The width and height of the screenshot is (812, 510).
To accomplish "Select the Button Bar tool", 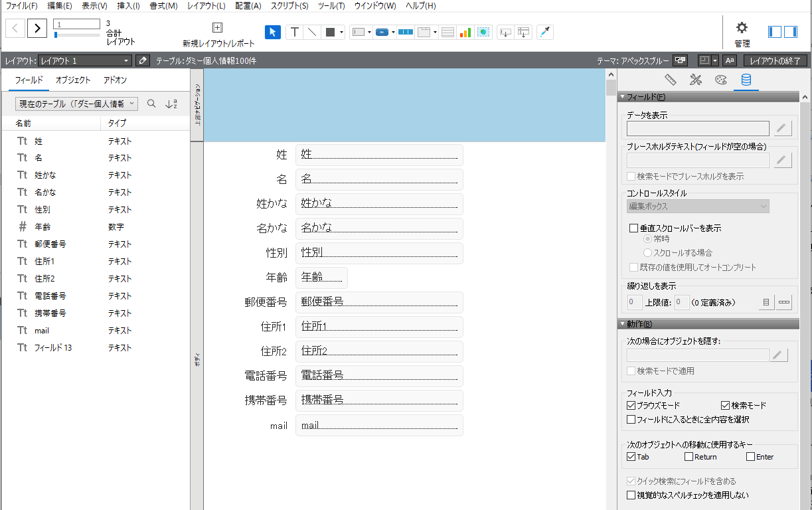I will [x=406, y=32].
